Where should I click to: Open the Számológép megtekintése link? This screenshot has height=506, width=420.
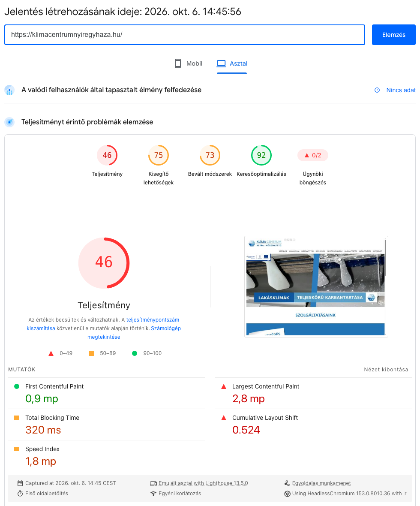134,332
